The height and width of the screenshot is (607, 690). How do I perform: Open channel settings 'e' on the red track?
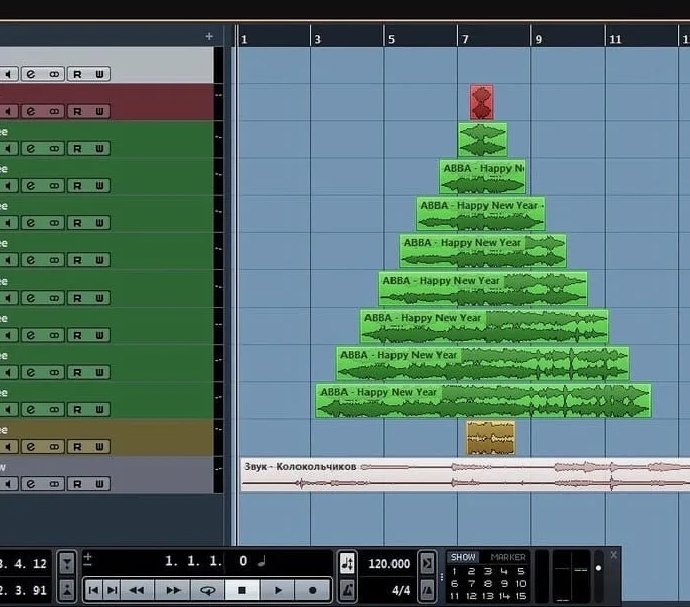pyautogui.click(x=31, y=111)
